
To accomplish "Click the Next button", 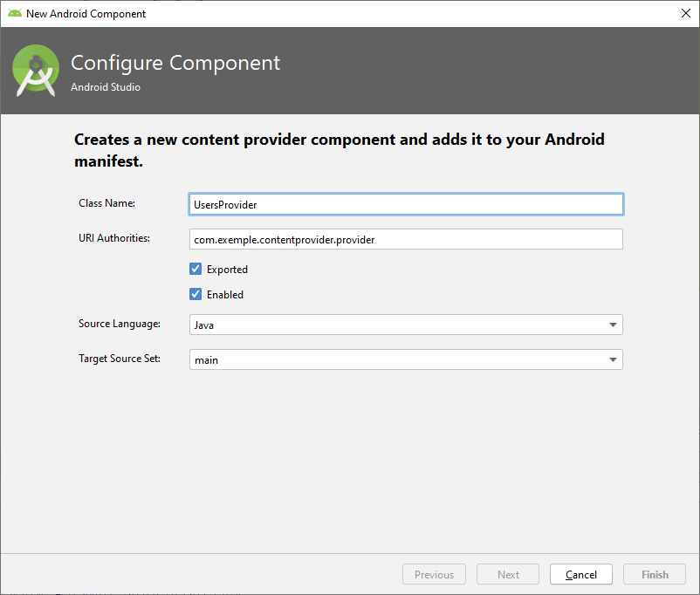I will [x=508, y=575].
